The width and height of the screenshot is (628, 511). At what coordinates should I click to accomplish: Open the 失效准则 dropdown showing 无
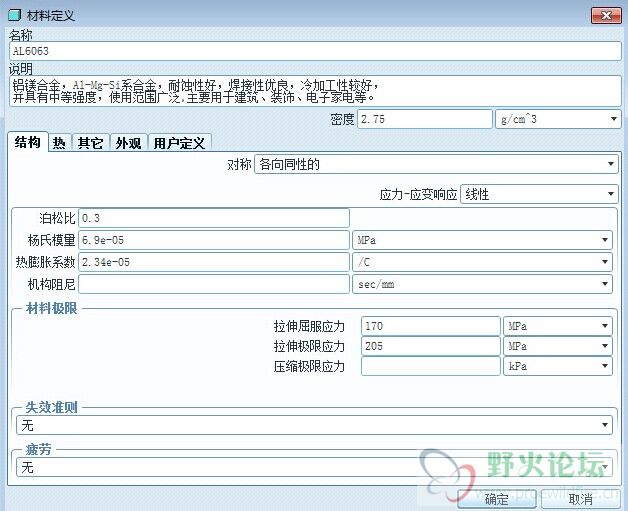tap(314, 425)
